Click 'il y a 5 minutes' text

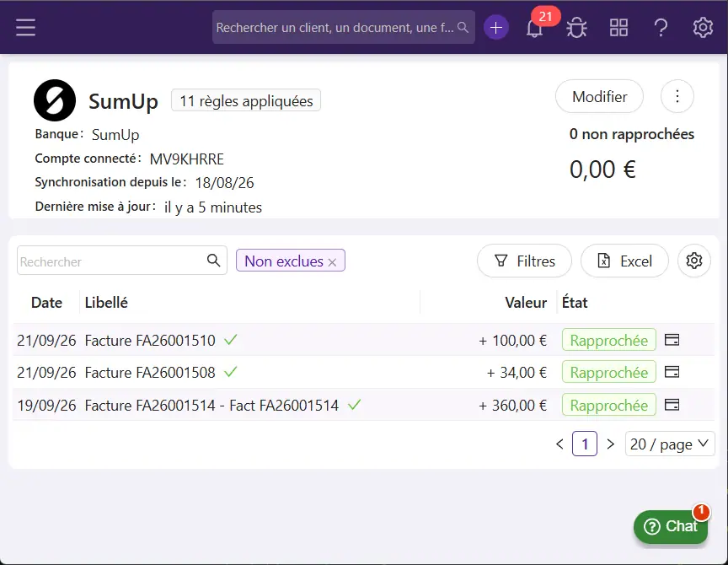[x=213, y=207]
